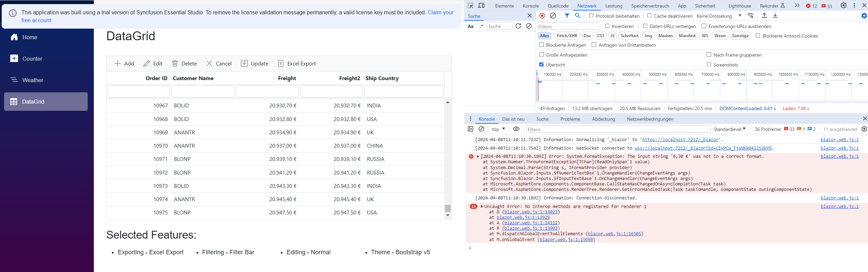
Task: Toggle the device toolbar icon
Action: click(x=481, y=5)
